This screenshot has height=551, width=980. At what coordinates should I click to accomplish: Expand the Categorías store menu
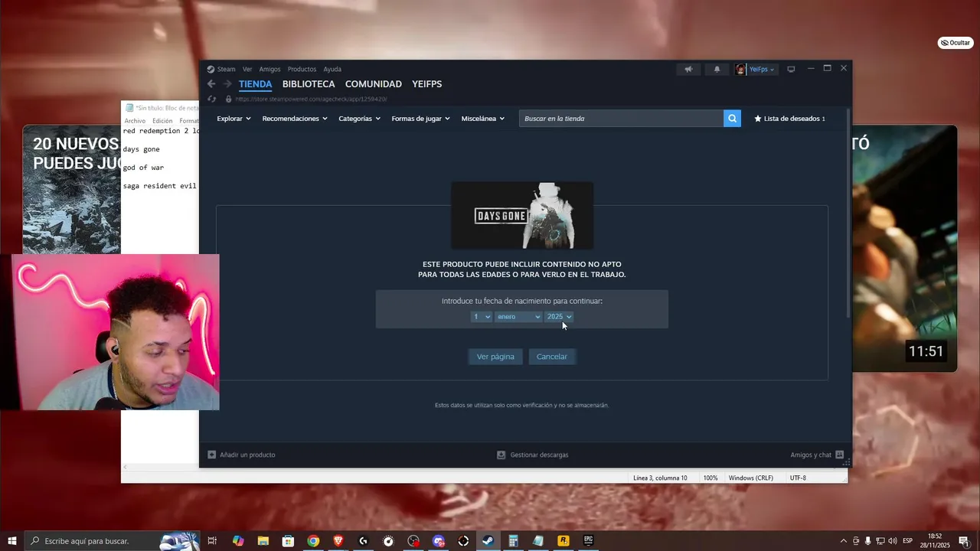360,119
